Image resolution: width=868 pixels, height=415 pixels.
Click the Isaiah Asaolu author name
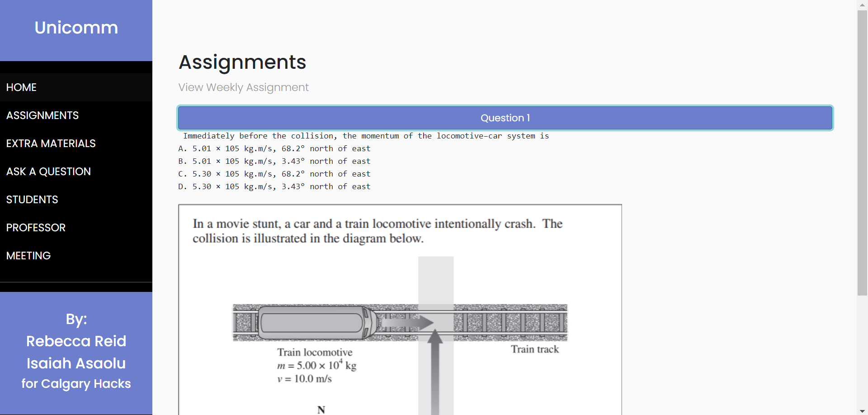coord(76,363)
